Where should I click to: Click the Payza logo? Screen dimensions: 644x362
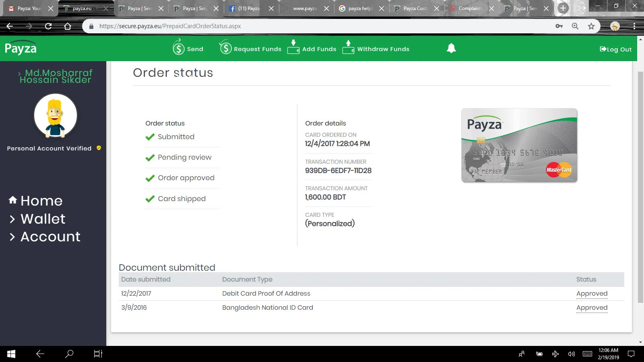21,48
